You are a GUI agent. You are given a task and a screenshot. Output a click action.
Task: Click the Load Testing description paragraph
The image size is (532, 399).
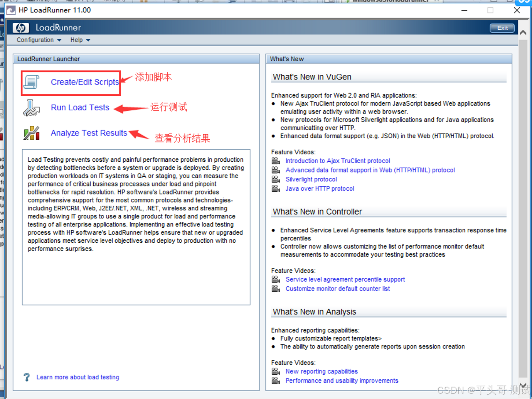136,204
